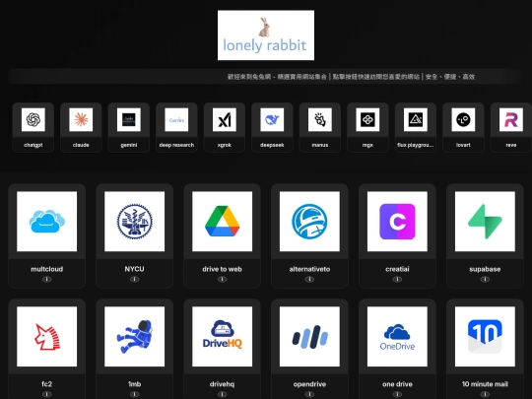The image size is (532, 399).
Task: Open the xgrok shortcut icon
Action: click(225, 119)
